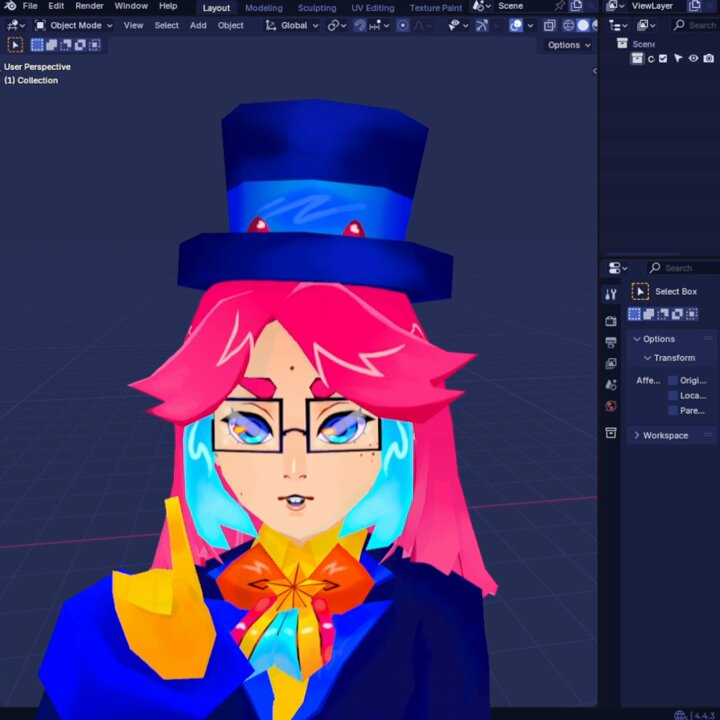The image size is (720, 720).
Task: Toggle Collection selectability arrow icon
Action: pyautogui.click(x=678, y=58)
